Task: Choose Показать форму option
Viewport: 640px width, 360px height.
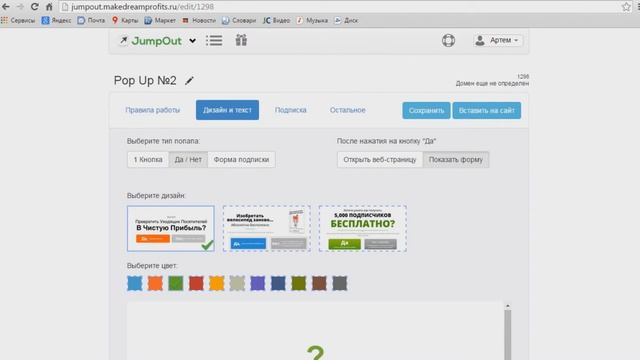Action: click(x=456, y=160)
